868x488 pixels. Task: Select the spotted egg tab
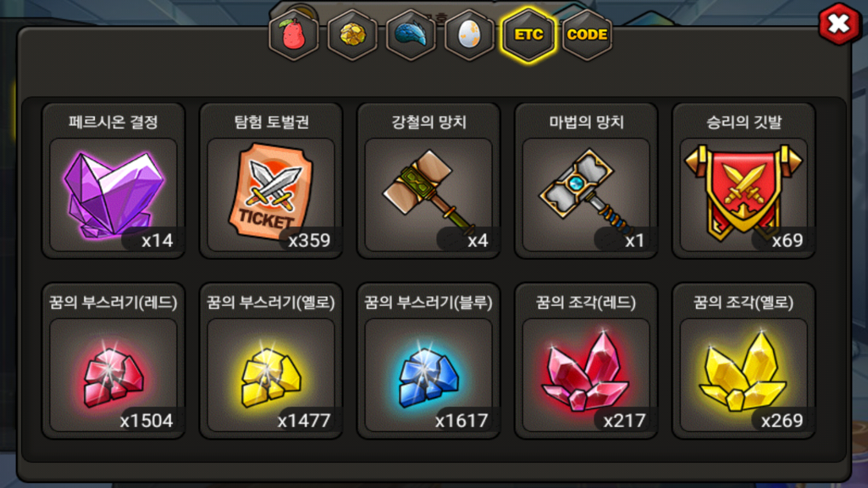pos(470,35)
